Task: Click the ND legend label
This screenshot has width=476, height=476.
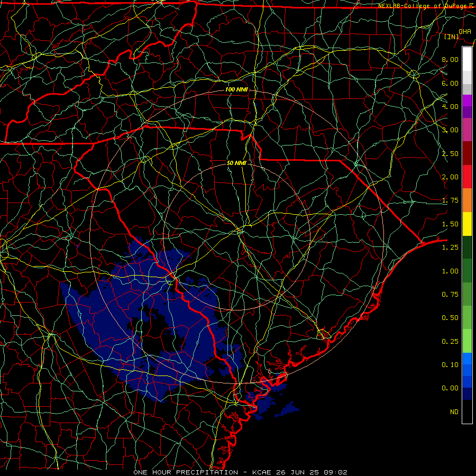Action: coord(454,412)
